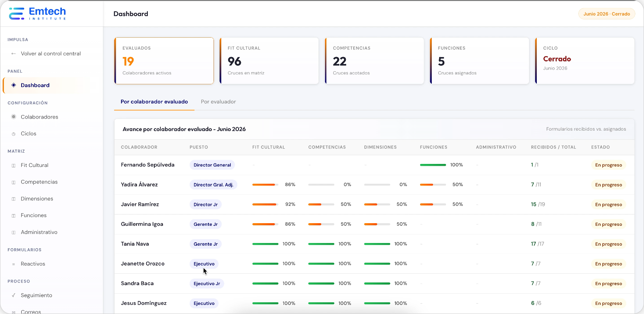The image size is (644, 314).
Task: Click Tania Nava's Dimensiones progress bar
Action: point(377,244)
